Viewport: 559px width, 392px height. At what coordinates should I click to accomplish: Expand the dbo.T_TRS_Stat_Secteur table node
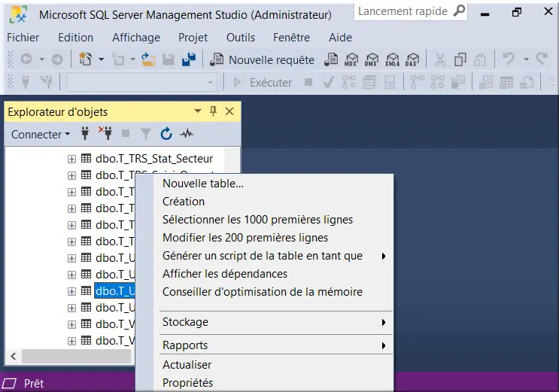click(71, 159)
